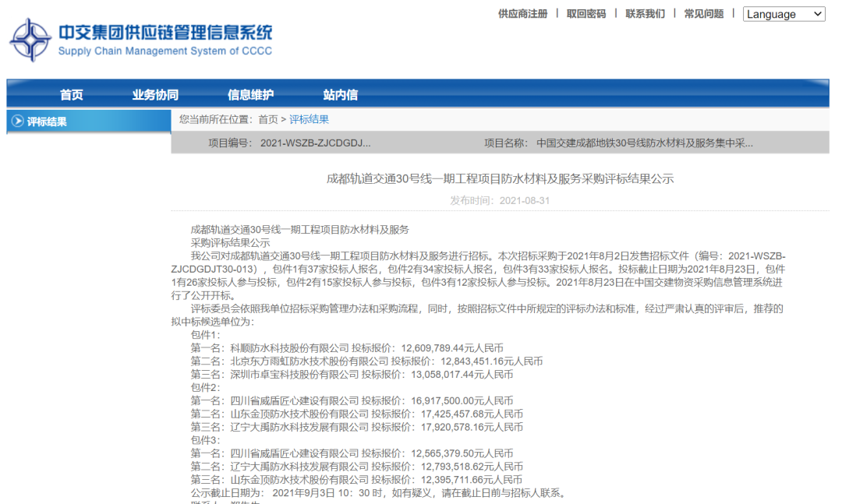The height and width of the screenshot is (504, 842).
Task: Open the Language dropdown
Action: 784,14
